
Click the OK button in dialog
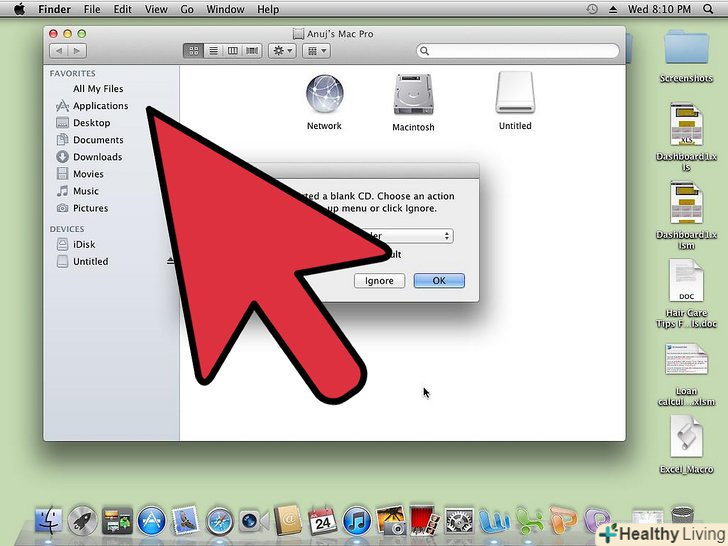439,280
